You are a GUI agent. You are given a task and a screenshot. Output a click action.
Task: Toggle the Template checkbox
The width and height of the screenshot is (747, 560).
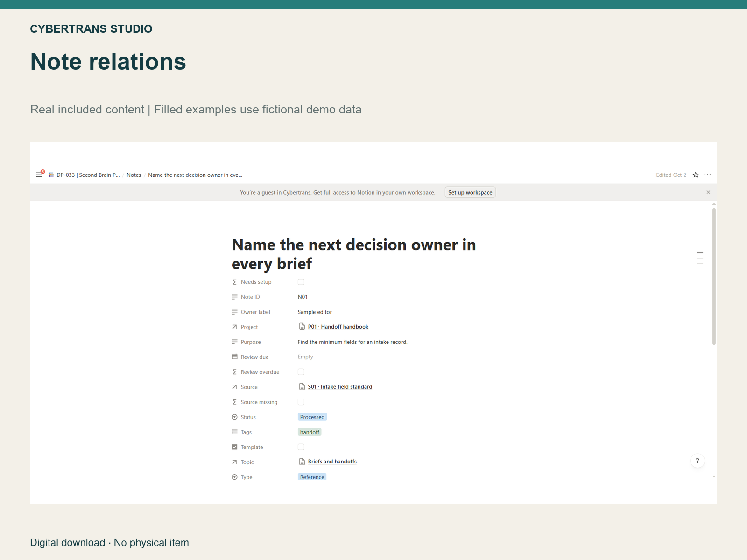[x=301, y=447]
